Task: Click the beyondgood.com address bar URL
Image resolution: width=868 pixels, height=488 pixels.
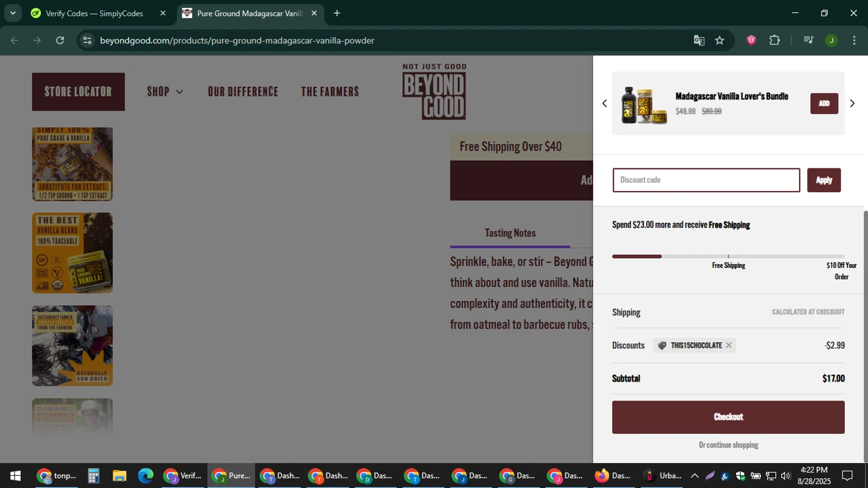Action: pos(237,41)
